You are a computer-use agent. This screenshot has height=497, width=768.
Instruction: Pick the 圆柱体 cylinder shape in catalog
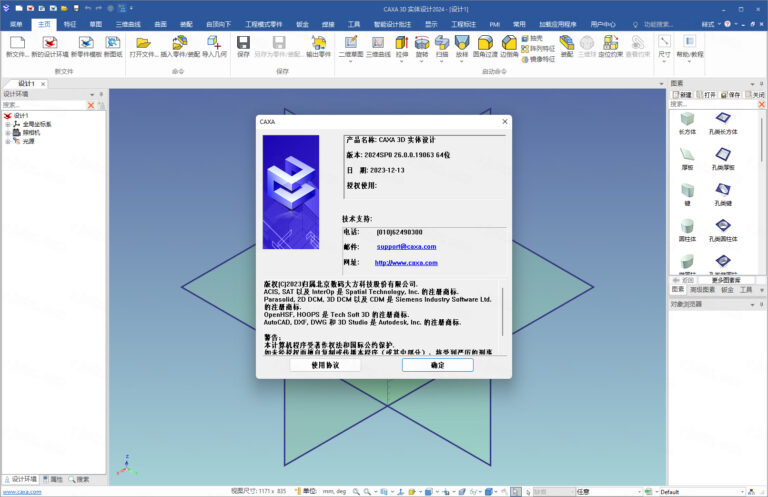point(687,226)
